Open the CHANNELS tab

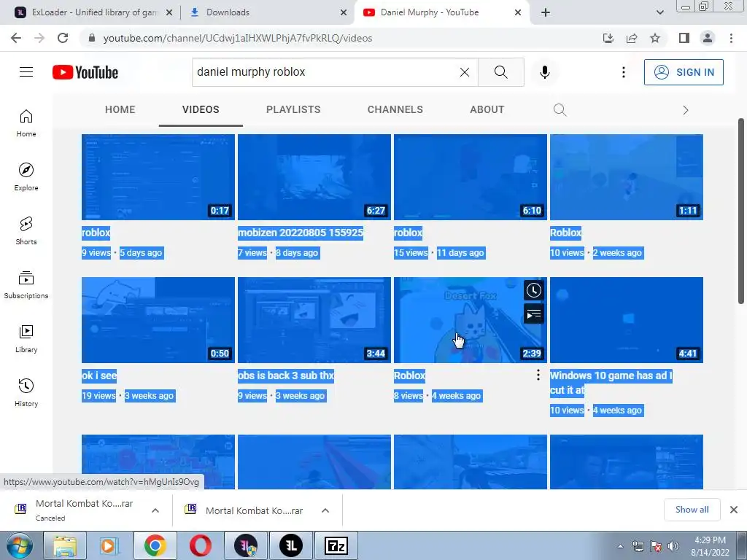click(395, 109)
